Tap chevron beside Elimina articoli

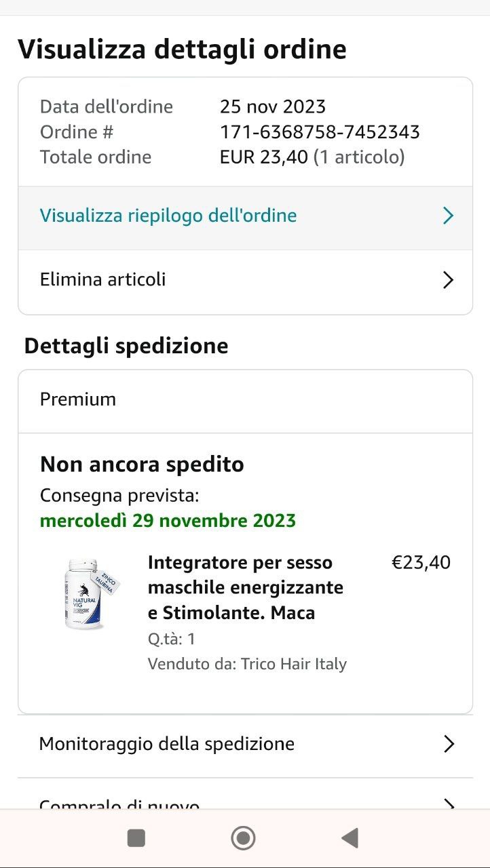coord(448,280)
